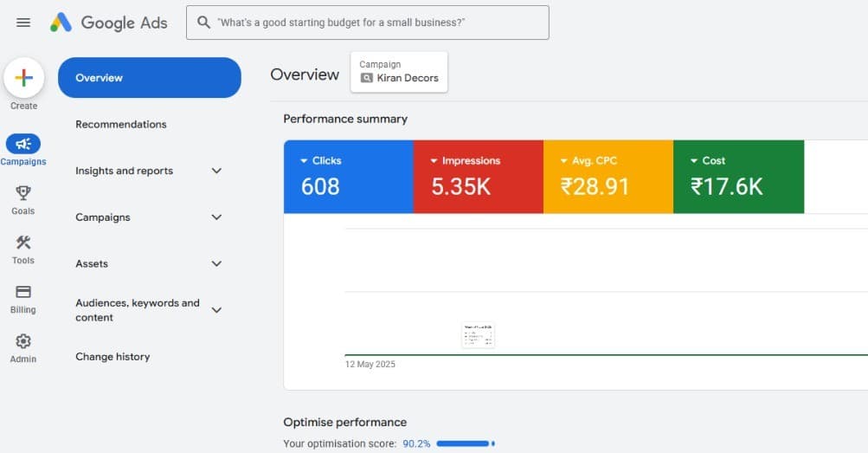Click the Google Ads logo
This screenshot has height=453, width=868.
(x=109, y=23)
